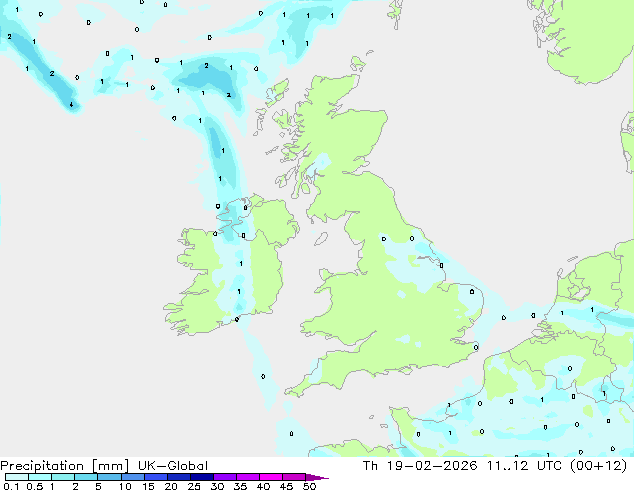Click the 0.1–0.5 mm legend color swatch
Screen dimensions: 634x490
pos(17,477)
